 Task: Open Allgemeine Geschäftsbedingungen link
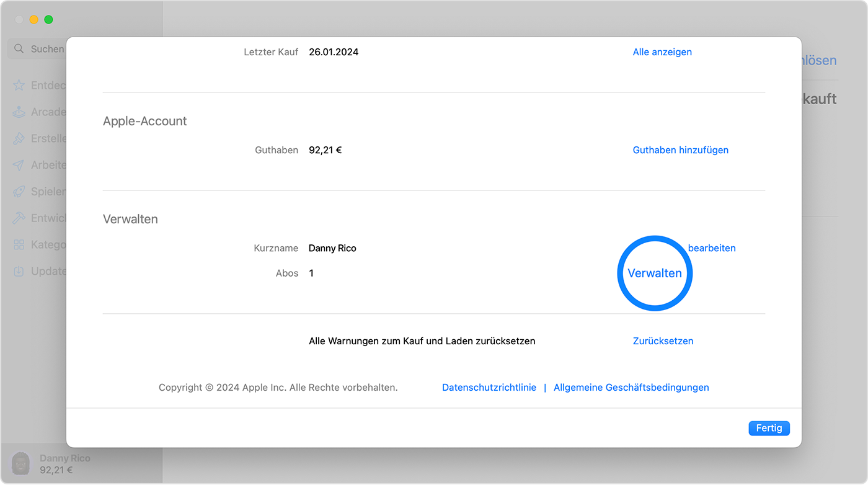[x=631, y=388]
